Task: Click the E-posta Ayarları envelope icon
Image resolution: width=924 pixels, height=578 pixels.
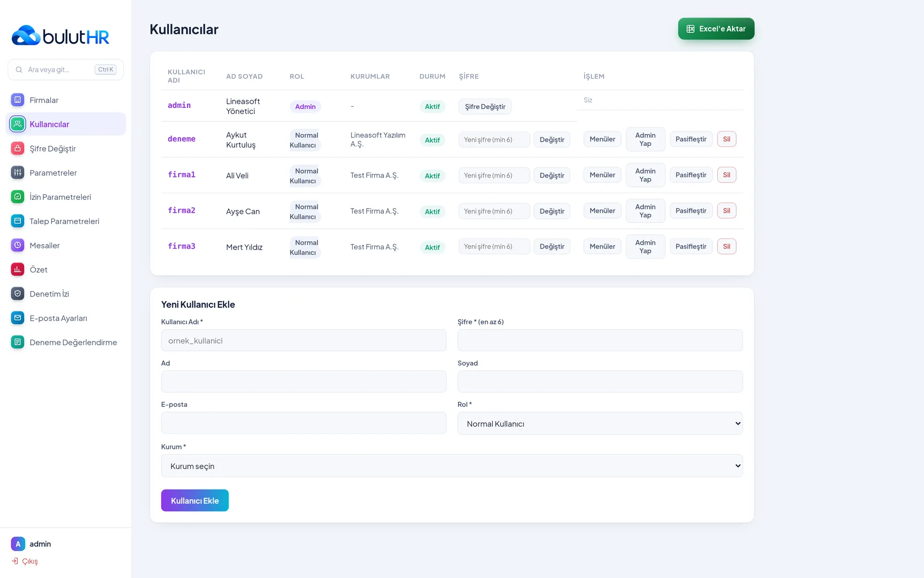Action: 17,318
